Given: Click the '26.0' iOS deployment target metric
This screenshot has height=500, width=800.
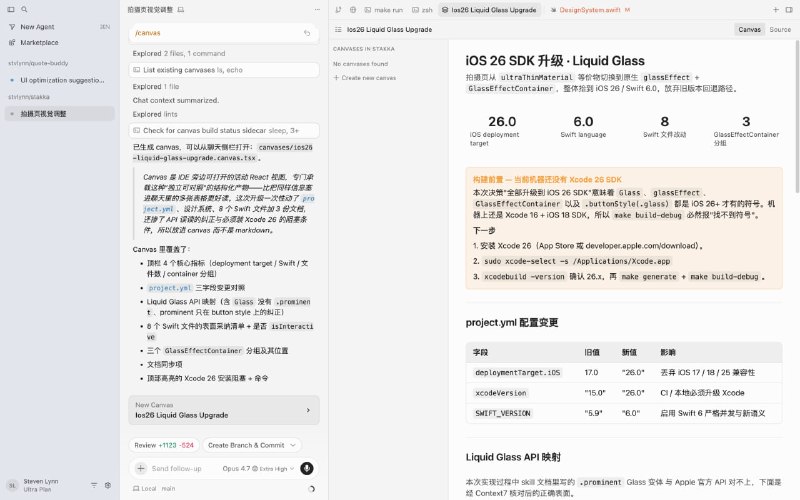Looking at the screenshot, I should point(502,121).
